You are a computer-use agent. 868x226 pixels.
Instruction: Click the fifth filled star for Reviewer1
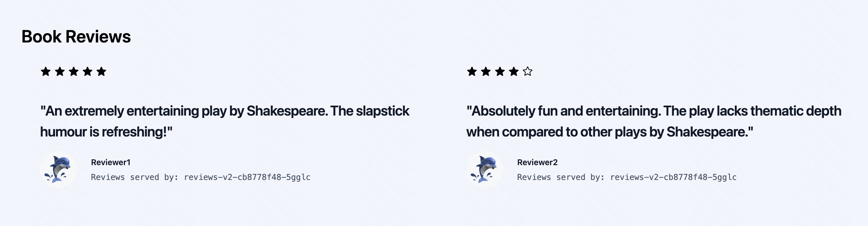pos(101,71)
